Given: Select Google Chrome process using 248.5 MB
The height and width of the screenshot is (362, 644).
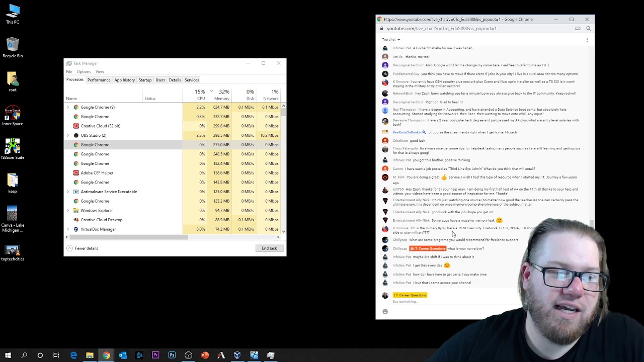Looking at the screenshot, I should tap(173, 154).
